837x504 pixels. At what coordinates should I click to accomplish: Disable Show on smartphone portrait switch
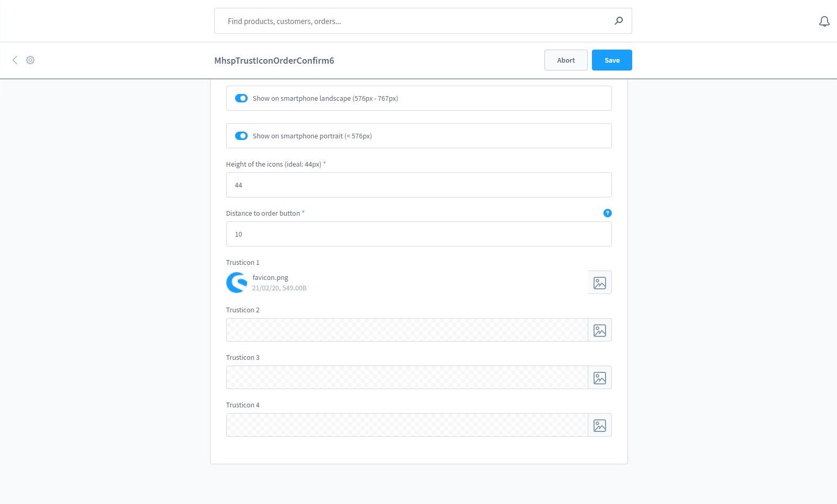pyautogui.click(x=241, y=136)
